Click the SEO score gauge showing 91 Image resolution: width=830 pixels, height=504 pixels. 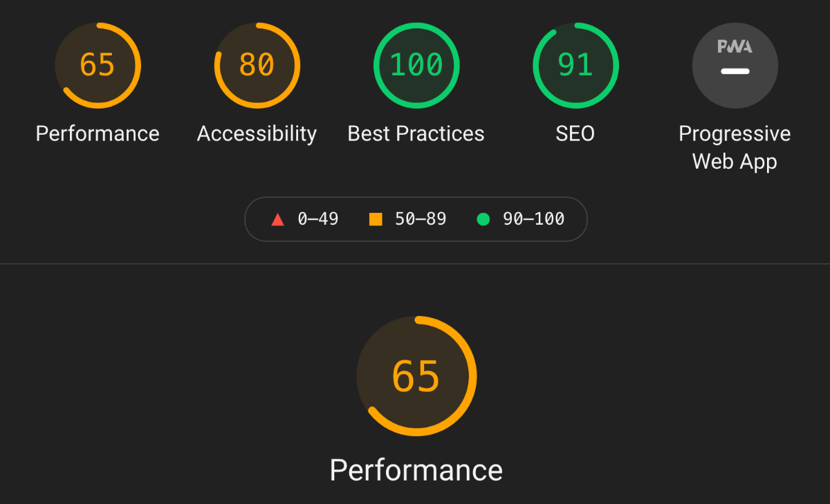pos(575,66)
